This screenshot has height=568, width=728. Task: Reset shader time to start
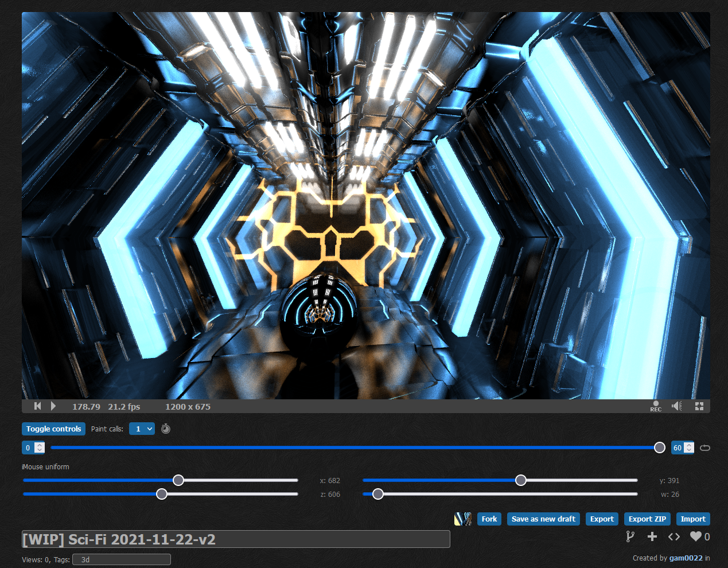click(x=38, y=406)
